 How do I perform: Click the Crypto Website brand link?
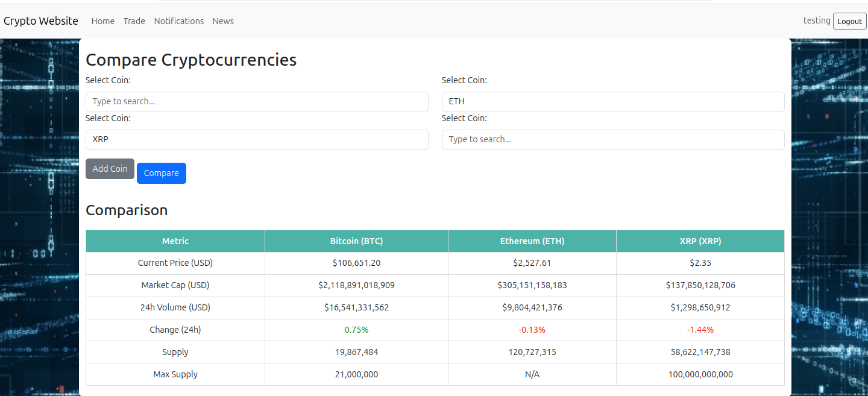pos(41,21)
